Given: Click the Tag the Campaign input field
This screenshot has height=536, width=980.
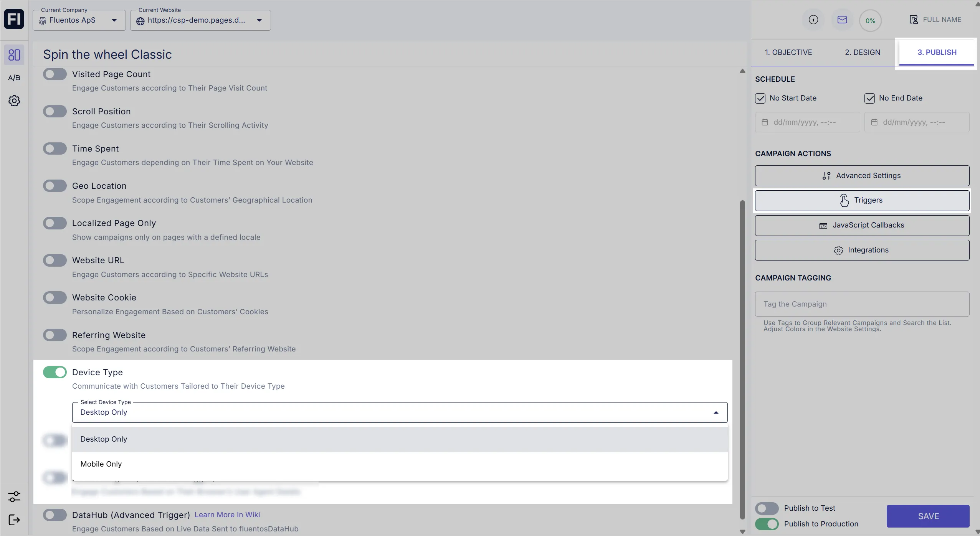Looking at the screenshot, I should (862, 304).
